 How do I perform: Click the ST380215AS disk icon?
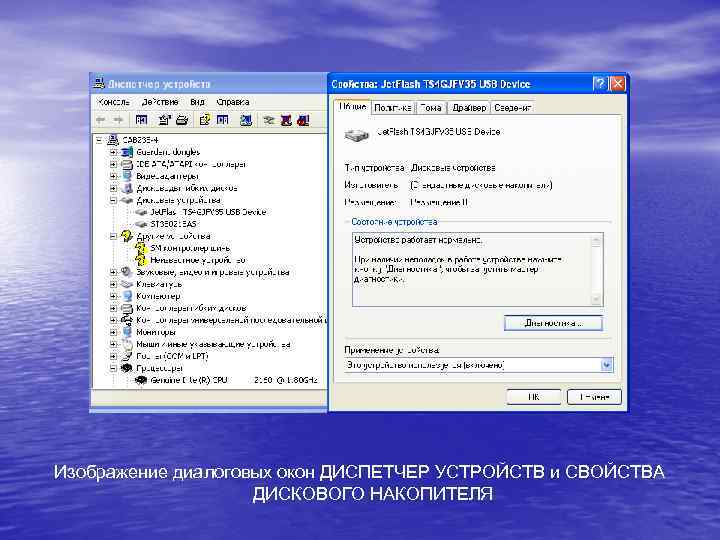coord(141,224)
